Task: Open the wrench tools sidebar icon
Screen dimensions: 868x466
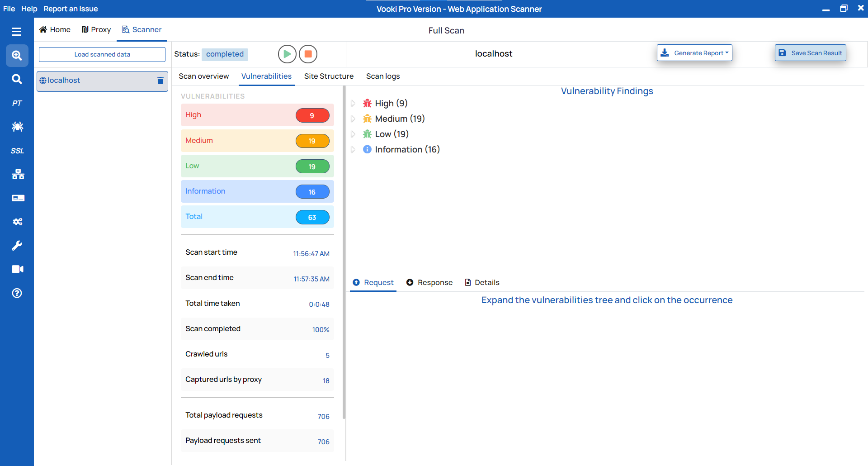Action: 17,246
